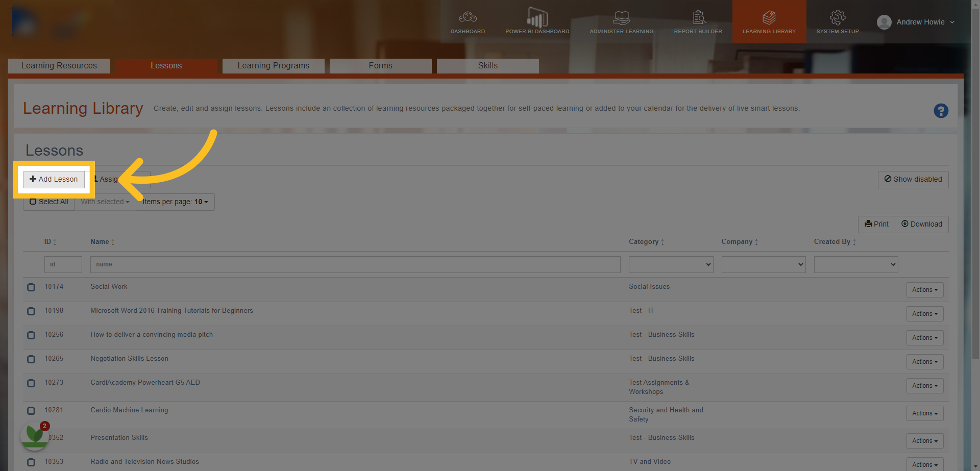Open the Dashboard gauge icon
The height and width of the screenshot is (471, 980).
pyautogui.click(x=468, y=17)
